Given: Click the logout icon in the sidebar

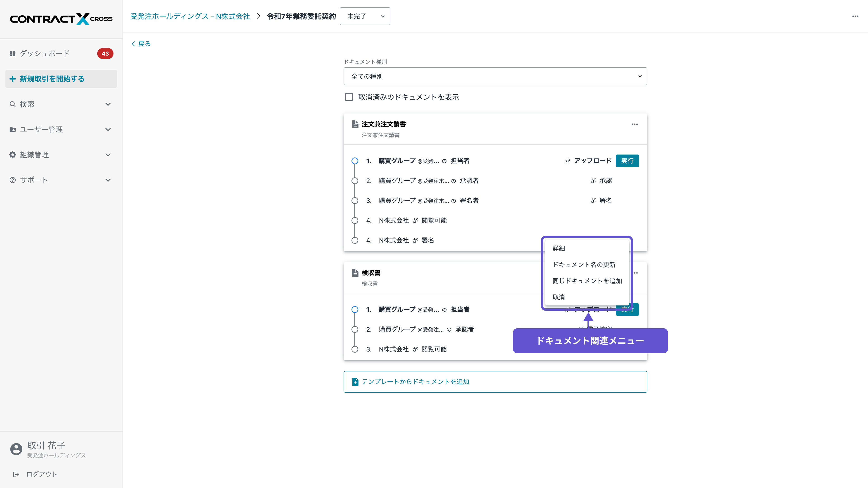Looking at the screenshot, I should pyautogui.click(x=16, y=474).
